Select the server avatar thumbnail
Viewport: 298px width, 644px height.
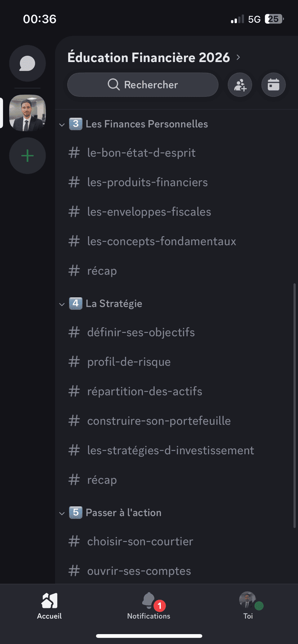click(x=28, y=113)
